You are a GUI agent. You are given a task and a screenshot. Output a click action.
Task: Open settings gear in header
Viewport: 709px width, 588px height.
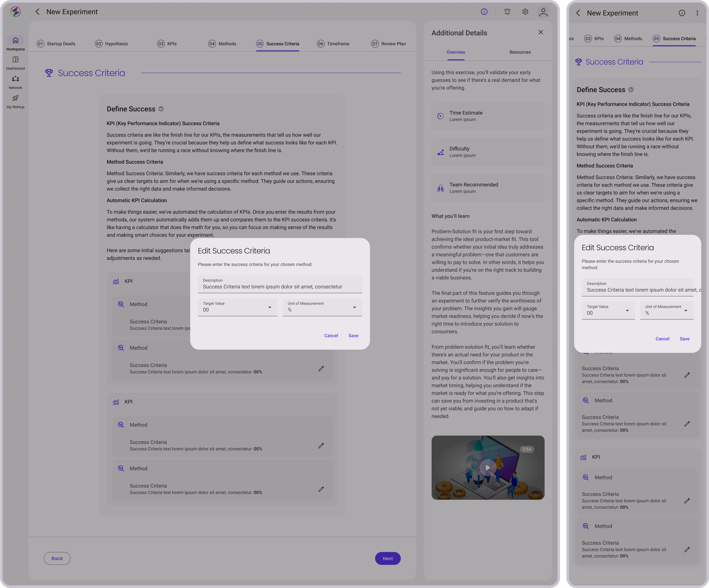525,12
